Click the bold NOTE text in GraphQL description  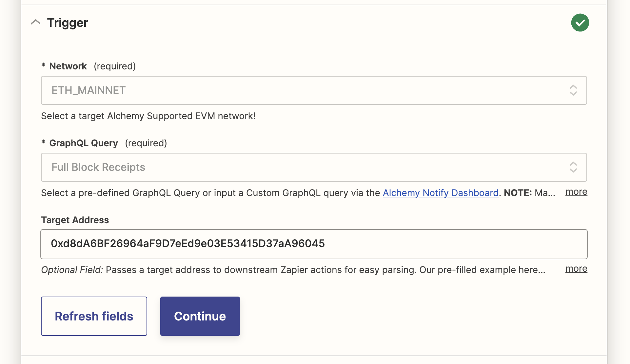(x=518, y=193)
